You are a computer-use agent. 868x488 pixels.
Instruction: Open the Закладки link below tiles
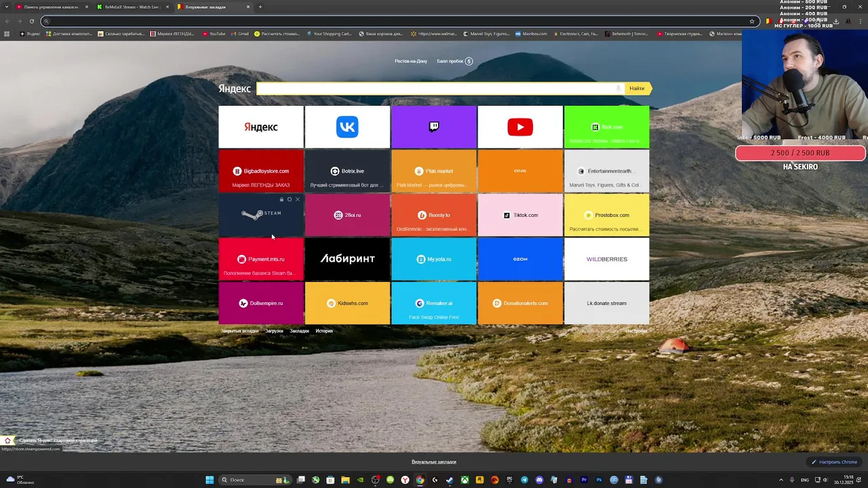pyautogui.click(x=299, y=331)
